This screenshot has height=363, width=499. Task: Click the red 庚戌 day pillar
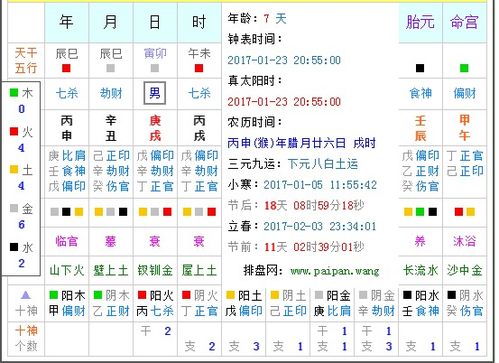[155, 128]
